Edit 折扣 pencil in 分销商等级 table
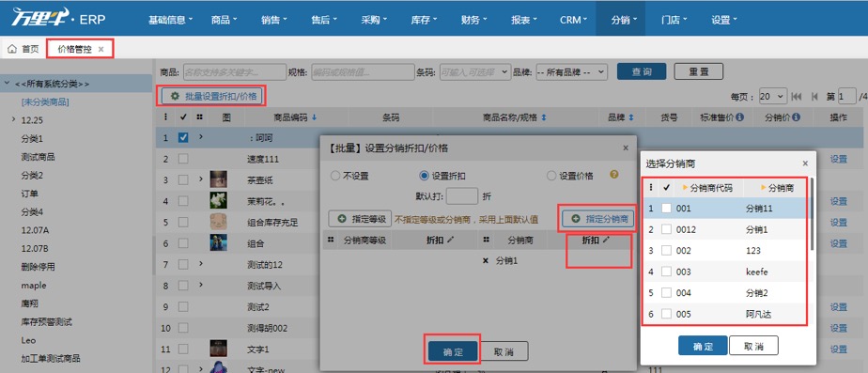This screenshot has width=868, height=373. (450, 240)
